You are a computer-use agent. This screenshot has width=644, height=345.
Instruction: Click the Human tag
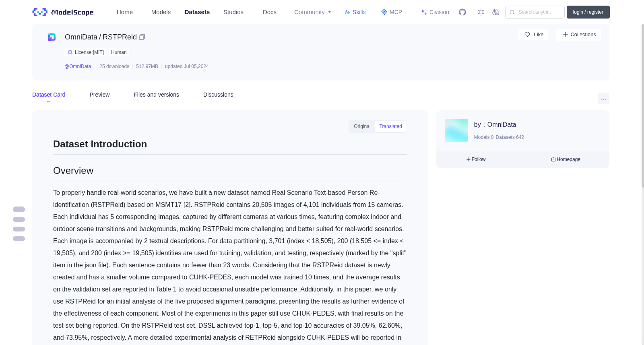[119, 52]
